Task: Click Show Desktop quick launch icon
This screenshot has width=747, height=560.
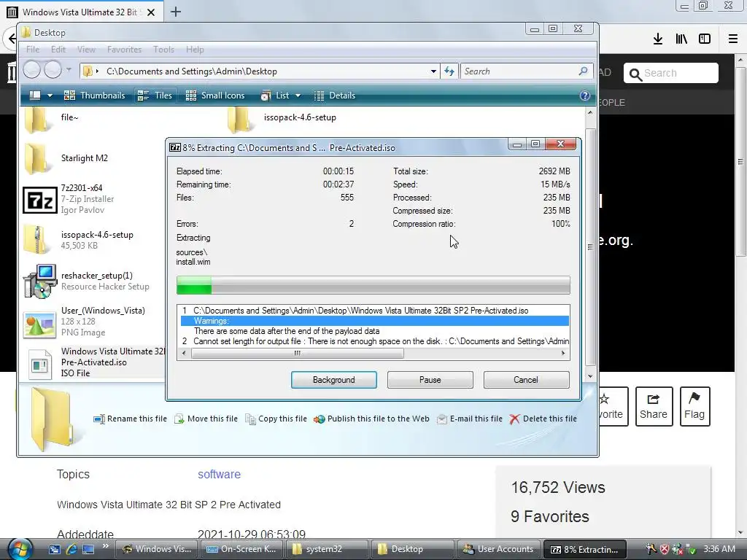Action: (x=88, y=549)
